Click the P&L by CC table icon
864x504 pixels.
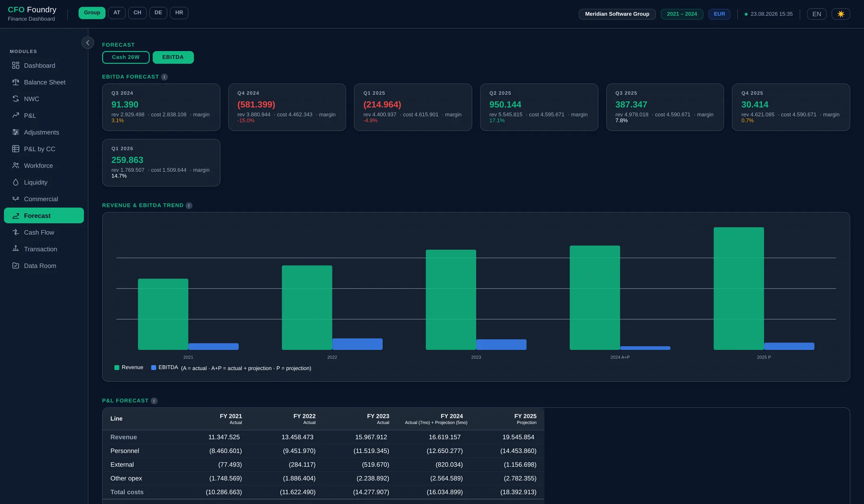pos(15,149)
